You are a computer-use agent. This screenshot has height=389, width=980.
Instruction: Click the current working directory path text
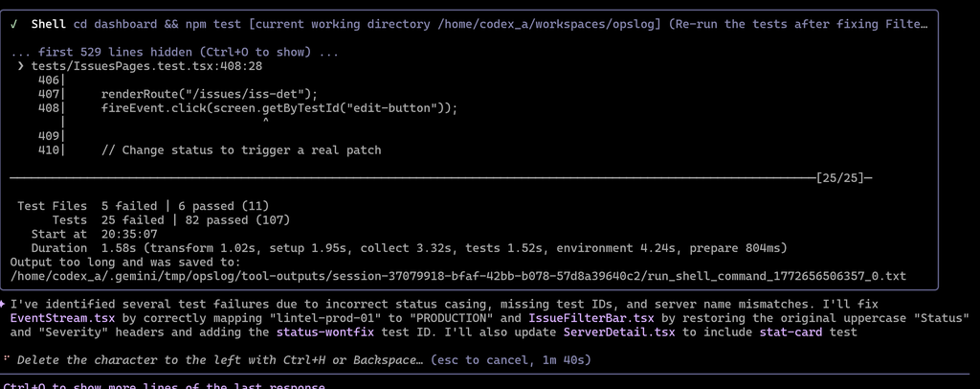click(455, 24)
